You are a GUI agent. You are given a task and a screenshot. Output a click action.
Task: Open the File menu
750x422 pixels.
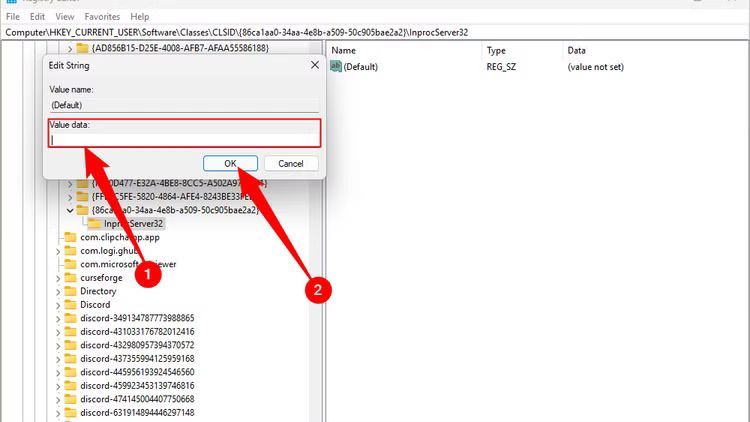click(12, 17)
